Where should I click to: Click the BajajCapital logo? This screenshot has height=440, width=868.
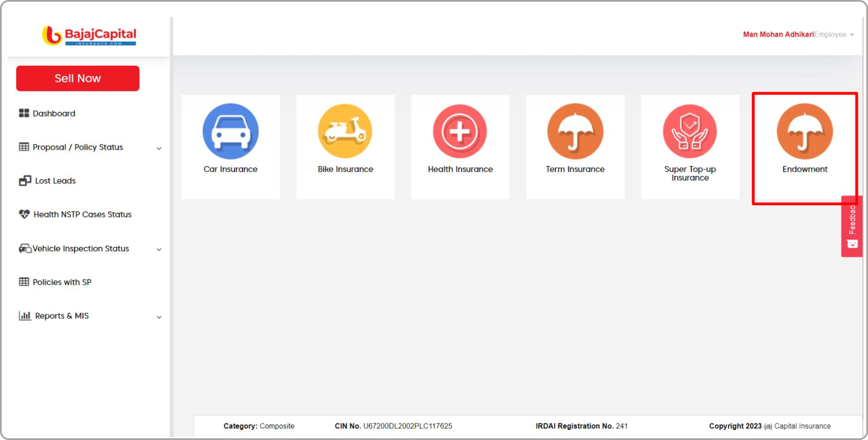tap(89, 36)
